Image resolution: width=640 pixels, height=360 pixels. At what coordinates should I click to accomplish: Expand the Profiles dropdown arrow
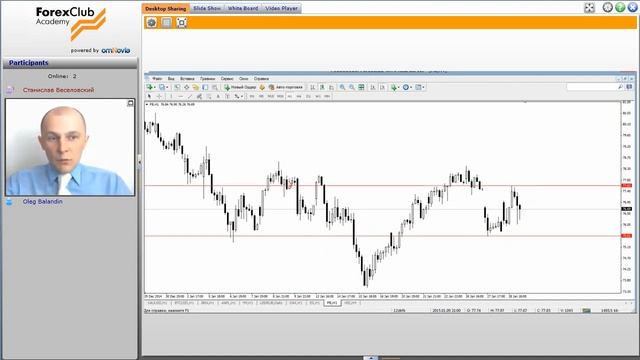(167, 87)
